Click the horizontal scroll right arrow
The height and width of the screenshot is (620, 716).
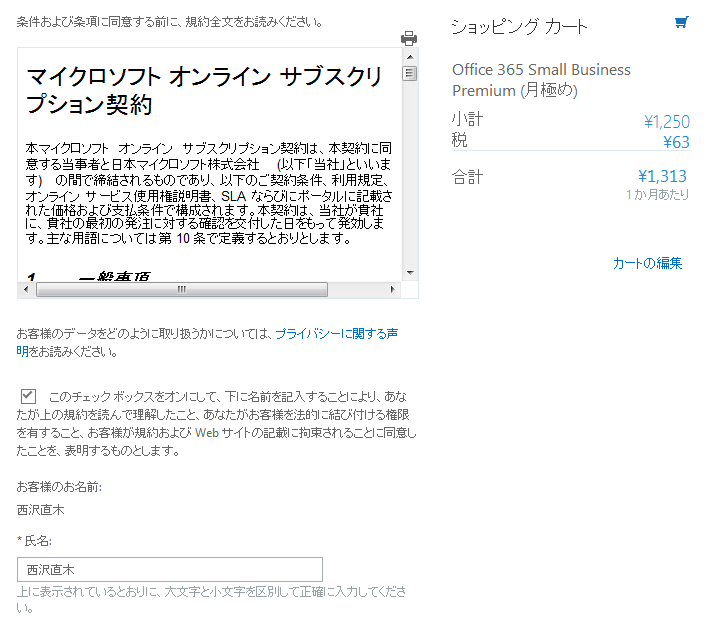click(x=392, y=289)
